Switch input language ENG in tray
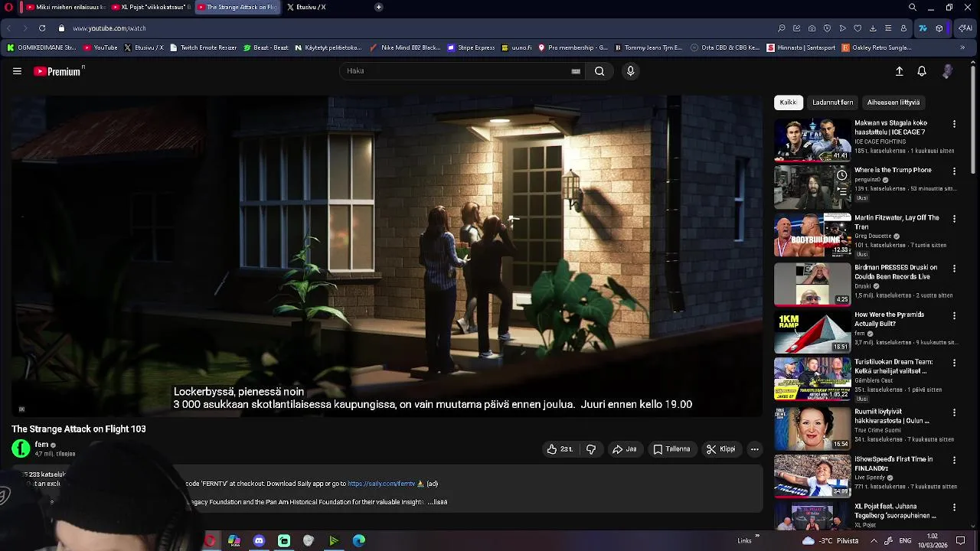The width and height of the screenshot is (980, 551). 904,541
